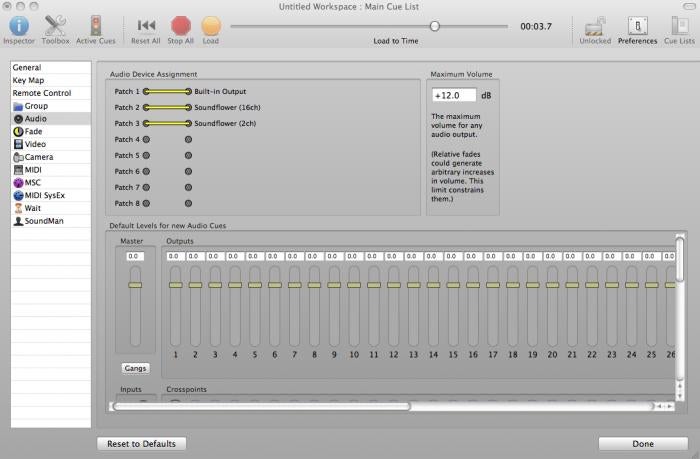The image size is (700, 459).
Task: Open Camera cue settings
Action: 51,157
